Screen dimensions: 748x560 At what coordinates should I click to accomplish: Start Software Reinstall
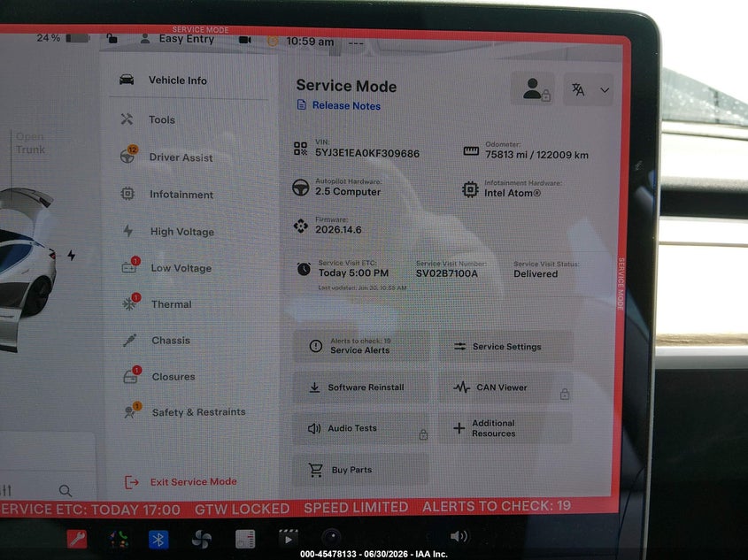pos(361,387)
